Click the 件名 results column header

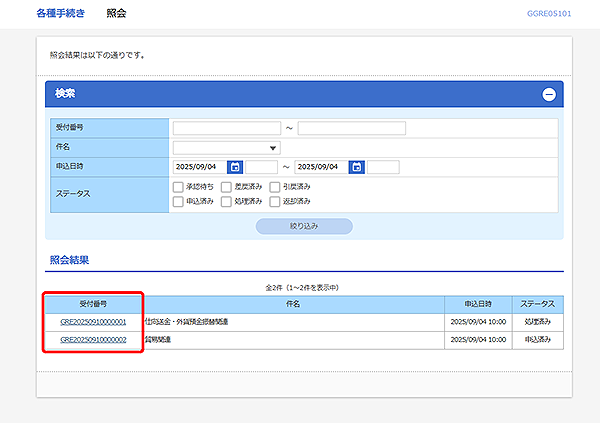(293, 304)
